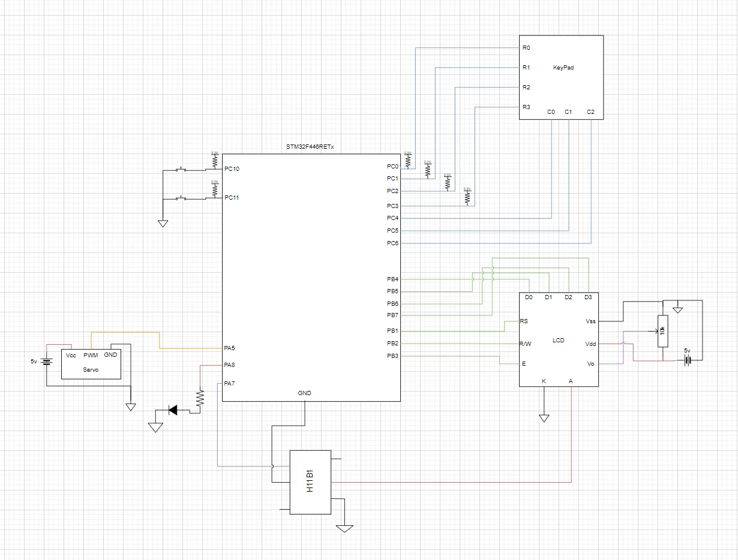Click the GND pin label on the STM32
738x560 pixels.
(x=305, y=393)
